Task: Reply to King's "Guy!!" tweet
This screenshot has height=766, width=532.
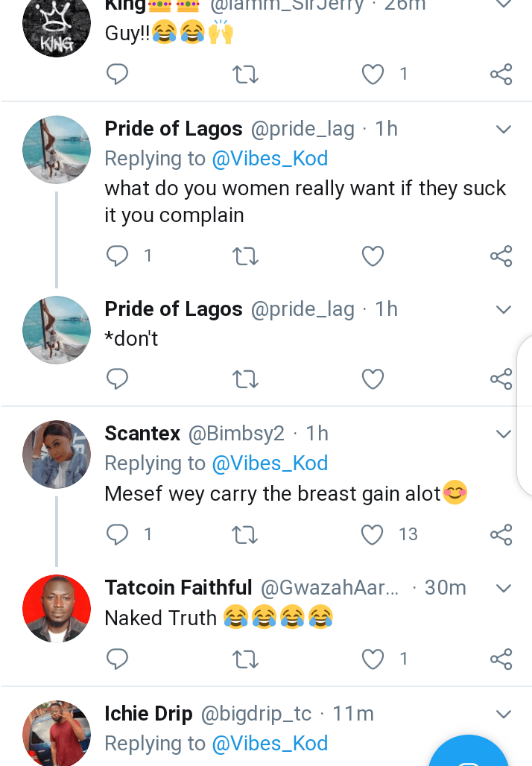Action: (x=117, y=74)
